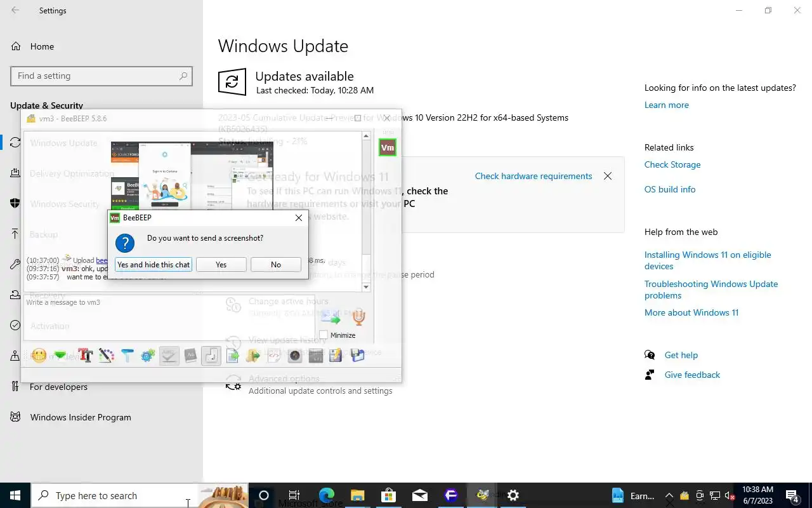Viewport: 812px width, 508px height.
Task: Open 'Installing Windows 11 on eligible devices' link
Action: point(707,260)
